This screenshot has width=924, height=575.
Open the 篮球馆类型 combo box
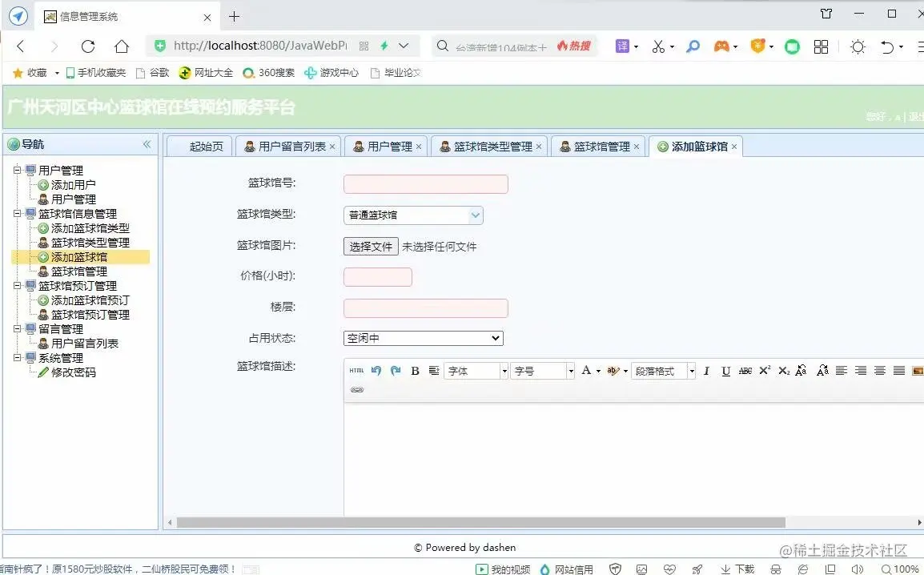click(x=413, y=215)
